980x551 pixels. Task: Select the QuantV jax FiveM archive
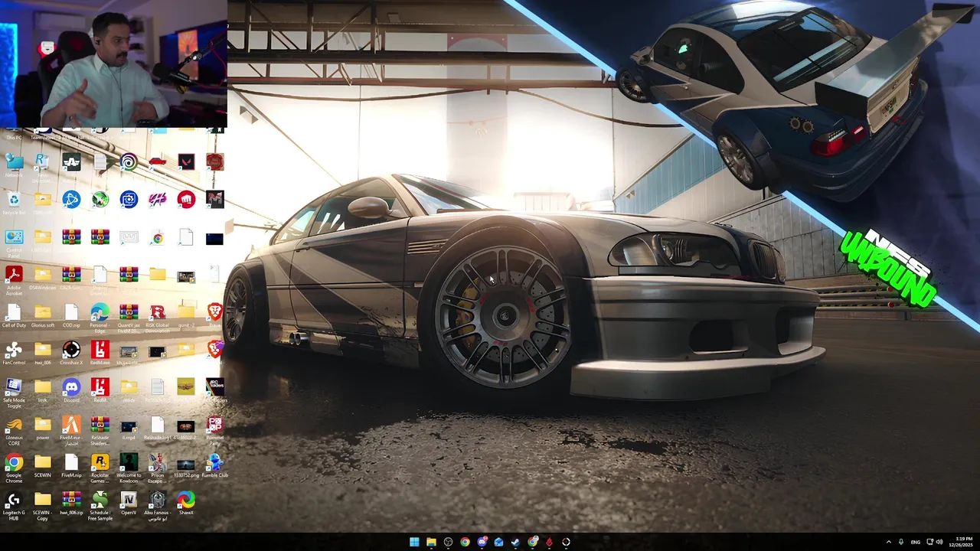pos(129,317)
